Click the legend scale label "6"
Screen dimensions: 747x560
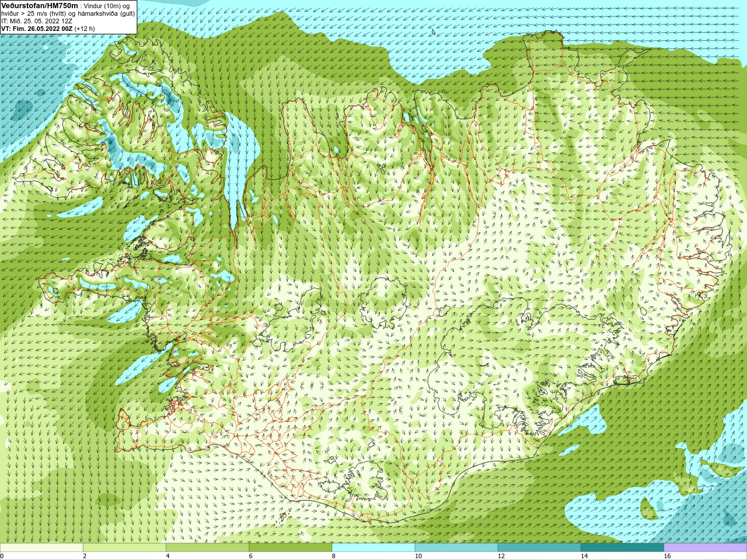pos(250,556)
